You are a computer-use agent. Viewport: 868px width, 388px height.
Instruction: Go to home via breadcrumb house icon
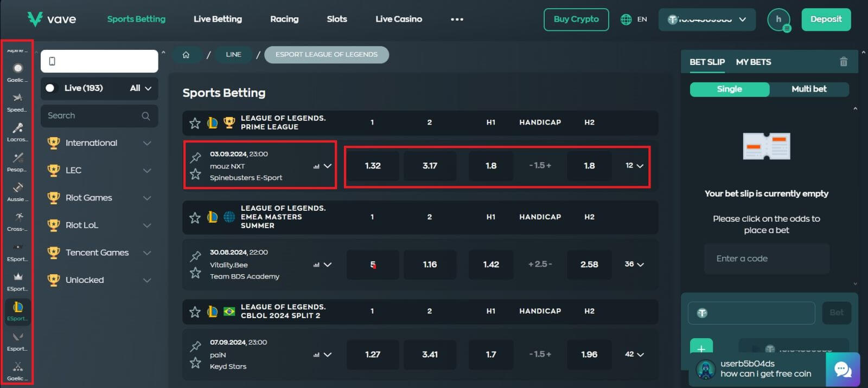(186, 55)
